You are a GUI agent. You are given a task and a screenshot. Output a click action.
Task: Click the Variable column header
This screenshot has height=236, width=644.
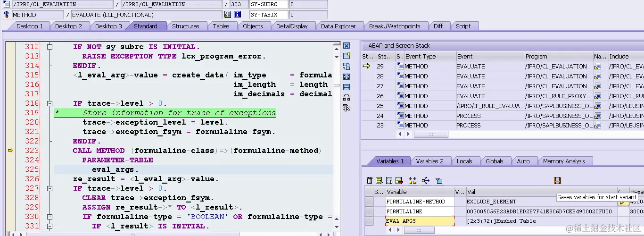[420, 192]
